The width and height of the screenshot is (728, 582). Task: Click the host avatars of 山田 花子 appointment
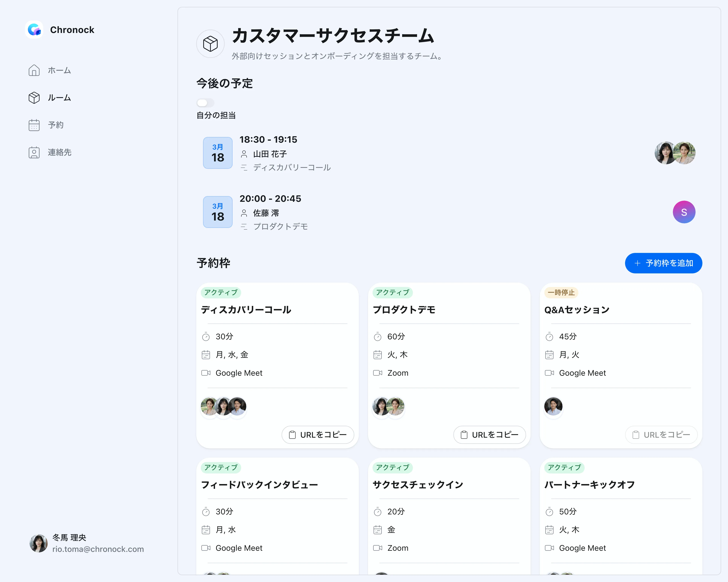tap(675, 153)
